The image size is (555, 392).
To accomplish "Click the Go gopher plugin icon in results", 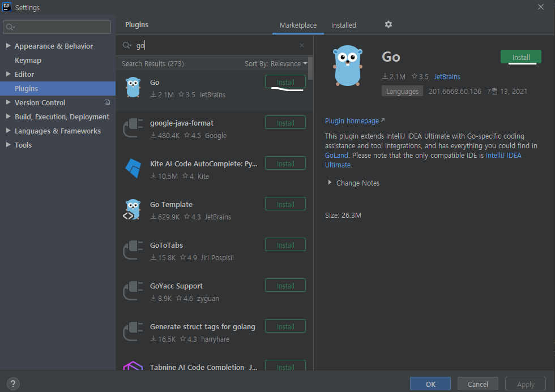I will click(x=133, y=87).
